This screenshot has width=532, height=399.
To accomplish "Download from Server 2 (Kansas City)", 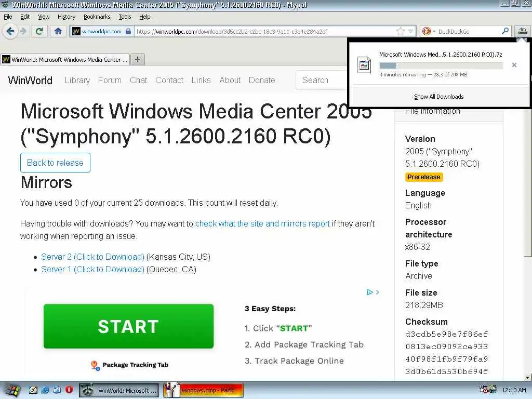I will pos(92,257).
